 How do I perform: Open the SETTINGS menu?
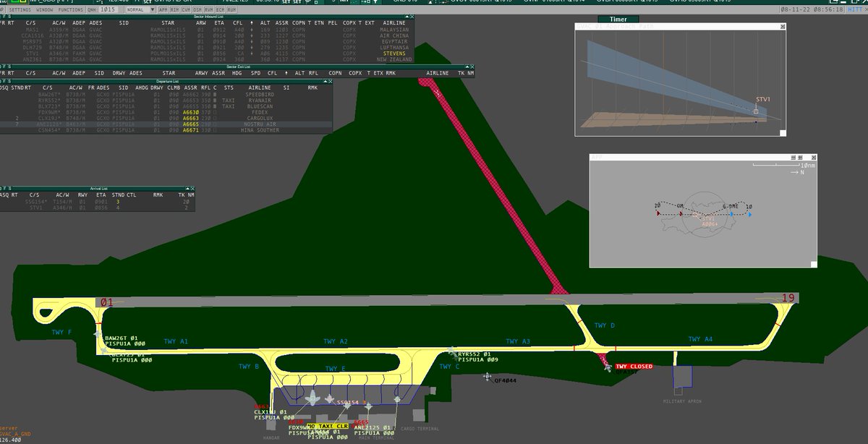pyautogui.click(x=20, y=11)
